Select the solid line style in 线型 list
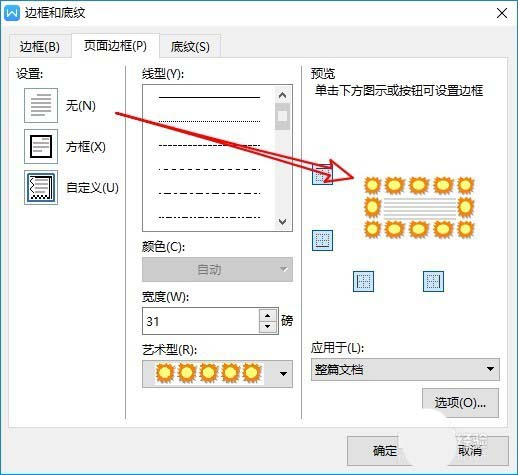 click(209, 97)
